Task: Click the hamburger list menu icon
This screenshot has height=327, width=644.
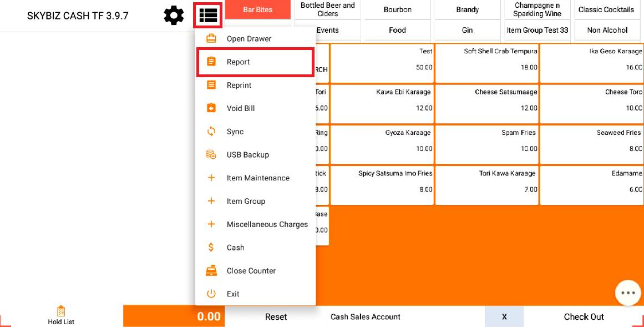Action: click(x=209, y=15)
